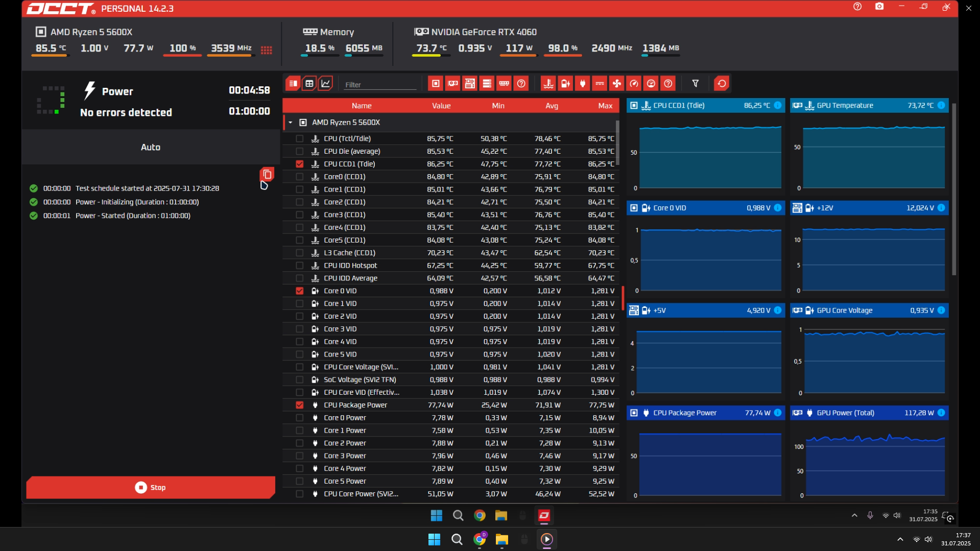Show only voltage sensors using battery-bolt icon
The image size is (980, 551).
tap(565, 84)
